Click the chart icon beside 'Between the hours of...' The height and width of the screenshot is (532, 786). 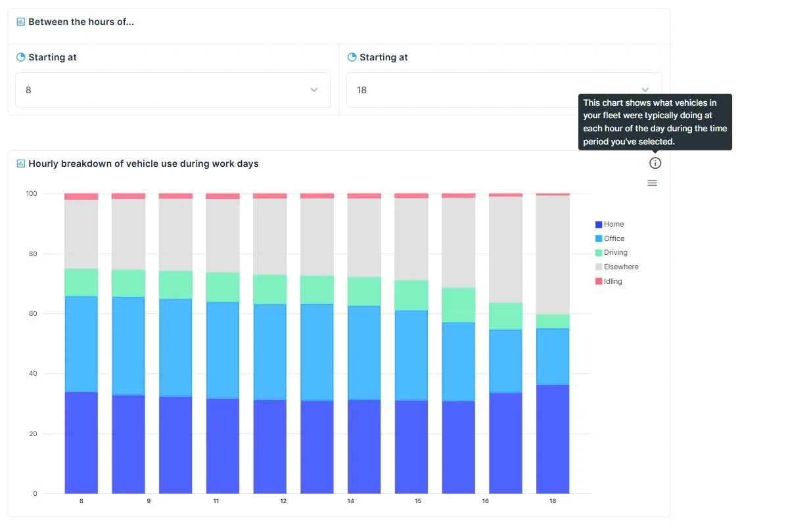[x=20, y=22]
